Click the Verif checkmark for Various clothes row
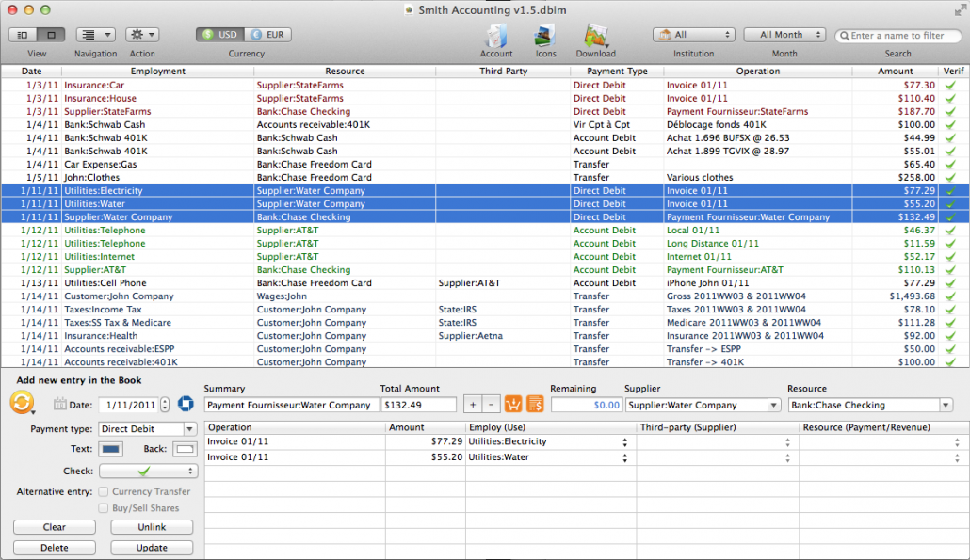Screen dimensions: 970x560 (950, 177)
